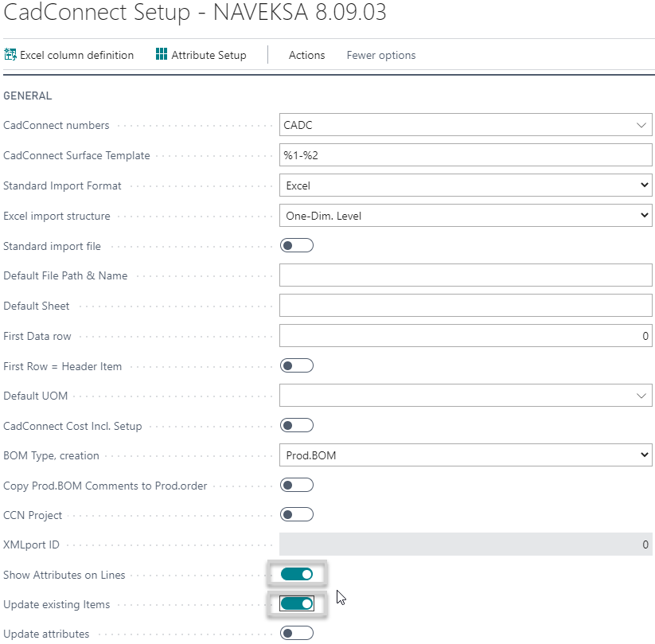
Task: Turn off Update existing Items toggle
Action: click(297, 604)
